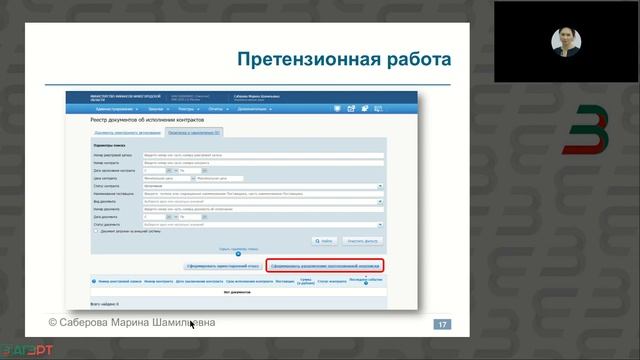640x360 pixels.
Task: Click the speaker's webcam thumbnail
Action: click(566, 42)
